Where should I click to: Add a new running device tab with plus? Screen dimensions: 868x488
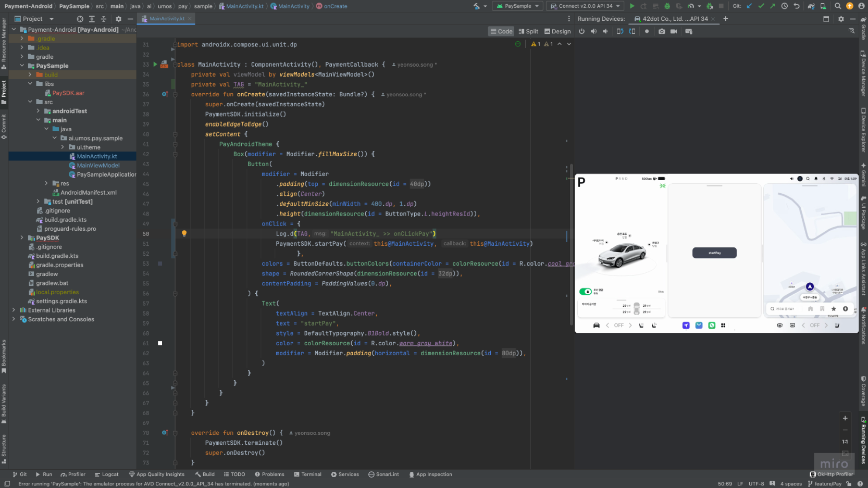tap(725, 19)
